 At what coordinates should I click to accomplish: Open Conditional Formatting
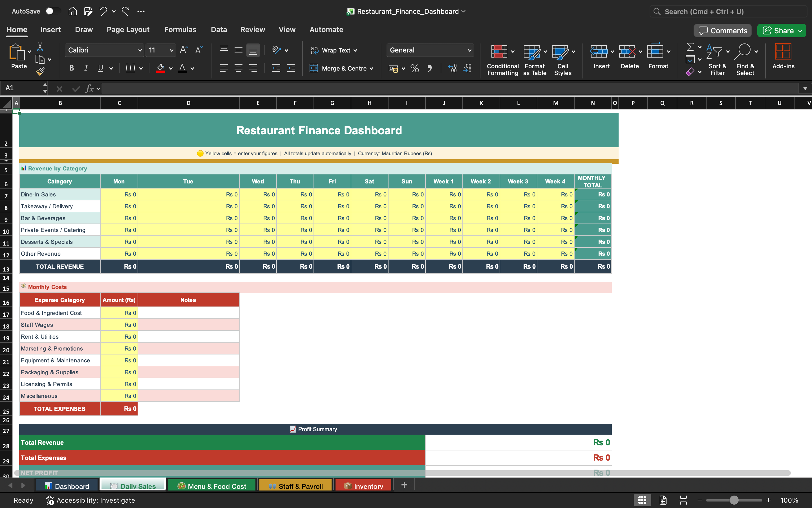(503, 60)
